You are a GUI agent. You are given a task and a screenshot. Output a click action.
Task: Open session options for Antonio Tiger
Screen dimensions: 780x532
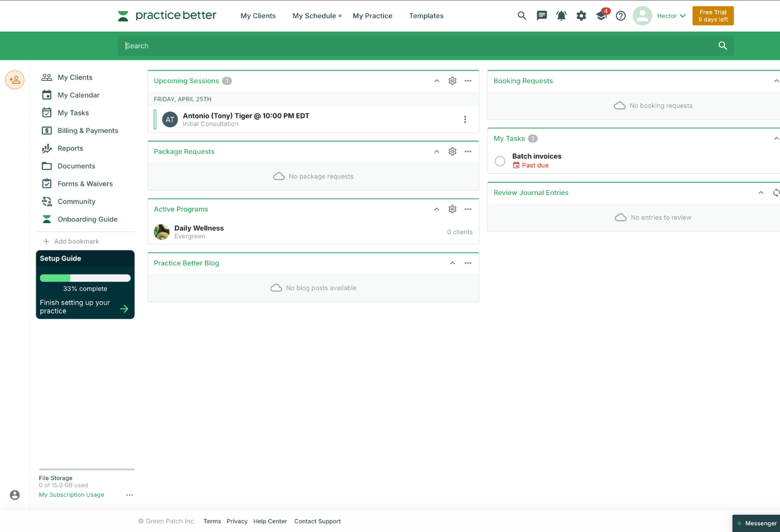tap(465, 120)
